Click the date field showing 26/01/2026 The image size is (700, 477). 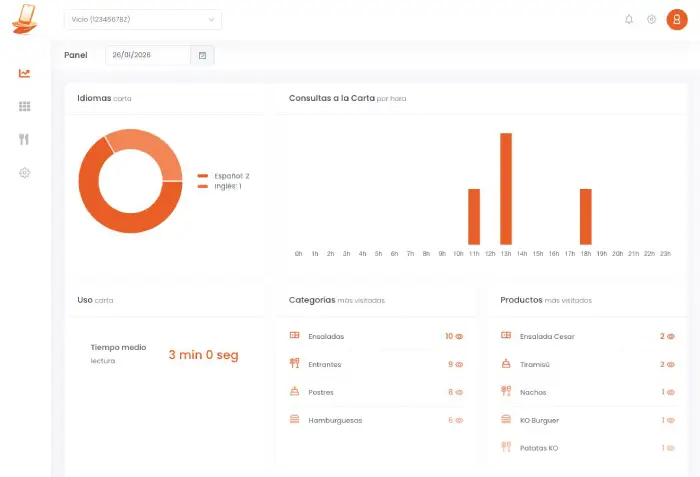pos(147,56)
